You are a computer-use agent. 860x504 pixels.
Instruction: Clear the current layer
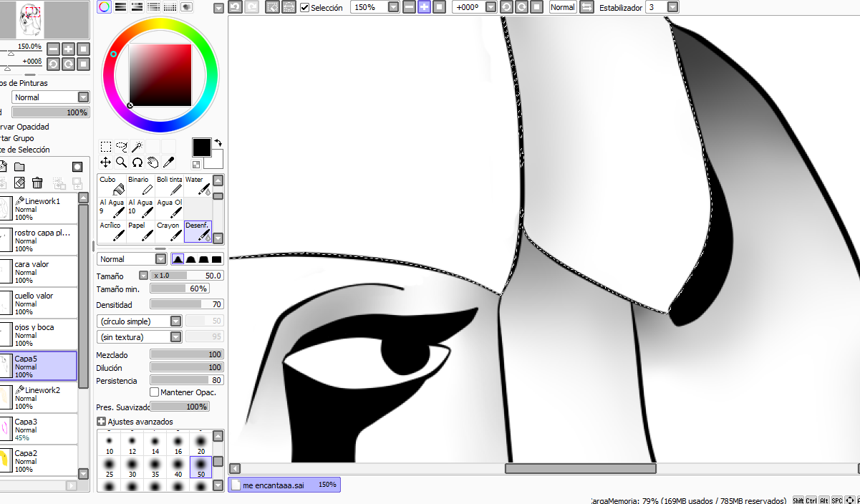point(20,183)
